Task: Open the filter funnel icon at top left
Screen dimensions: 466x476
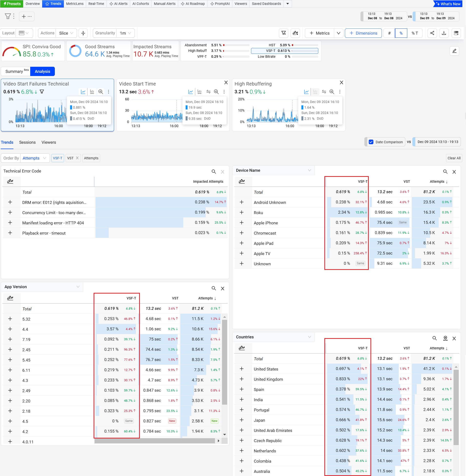Action: click(x=8, y=16)
